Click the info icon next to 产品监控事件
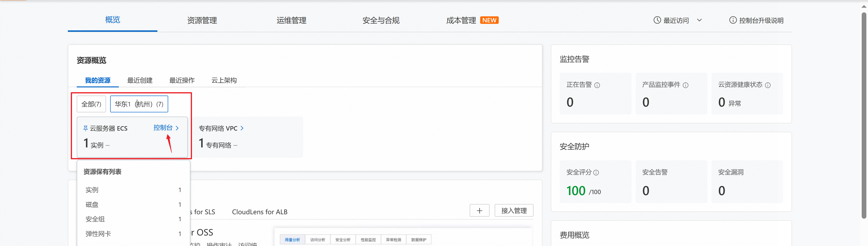The height and width of the screenshot is (246, 868). pos(685,85)
